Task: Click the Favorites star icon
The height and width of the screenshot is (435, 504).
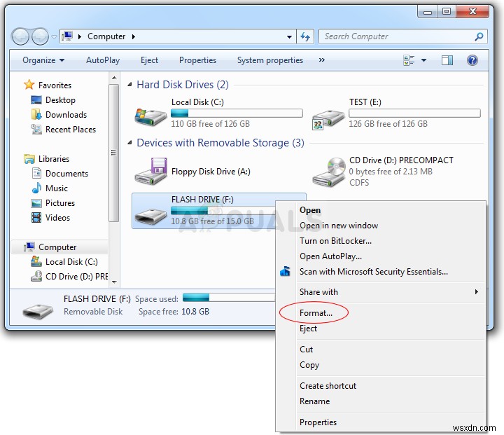Action: pos(29,85)
